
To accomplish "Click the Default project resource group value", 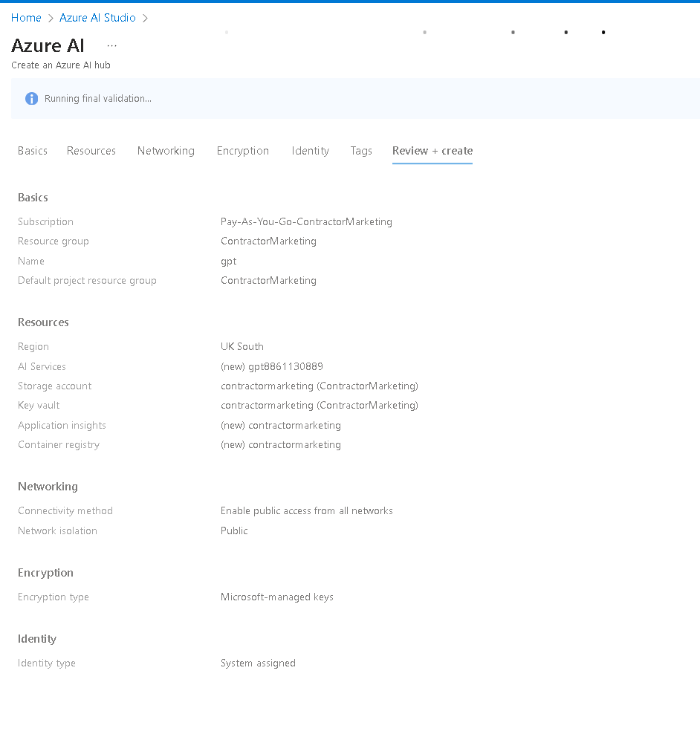I will [x=268, y=281].
